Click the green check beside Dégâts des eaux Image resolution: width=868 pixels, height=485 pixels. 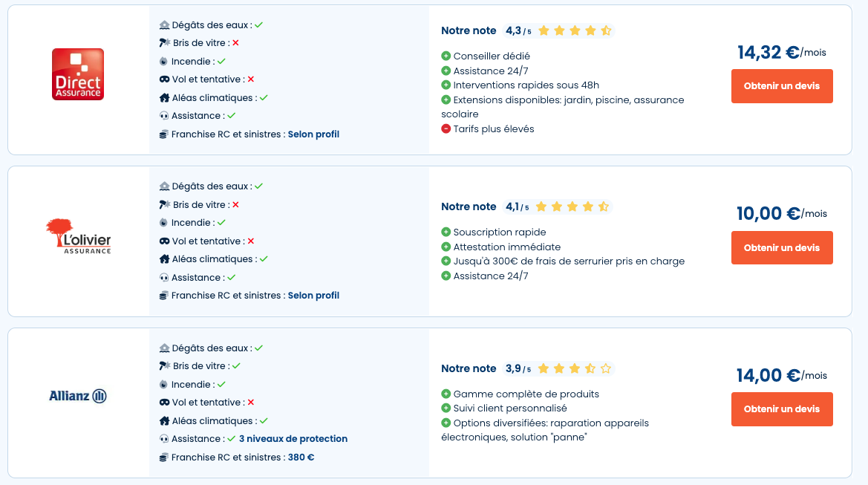click(259, 24)
